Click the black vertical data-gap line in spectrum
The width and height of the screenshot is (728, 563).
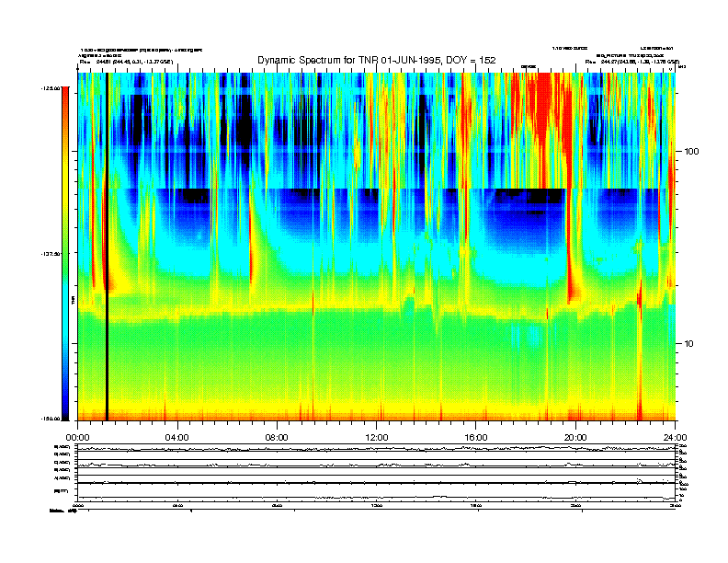coord(108,247)
